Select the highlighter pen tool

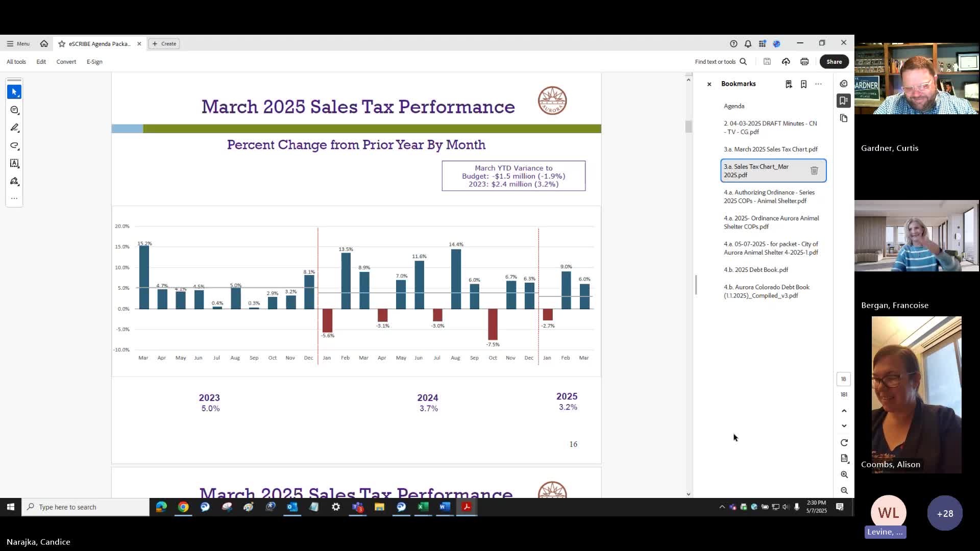[14, 128]
